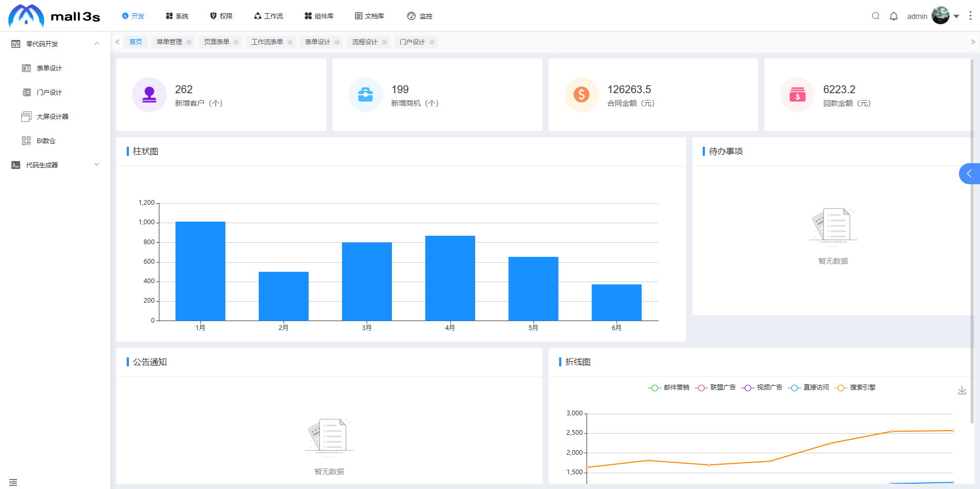Click the 新增商机 briefcase icon

click(366, 95)
